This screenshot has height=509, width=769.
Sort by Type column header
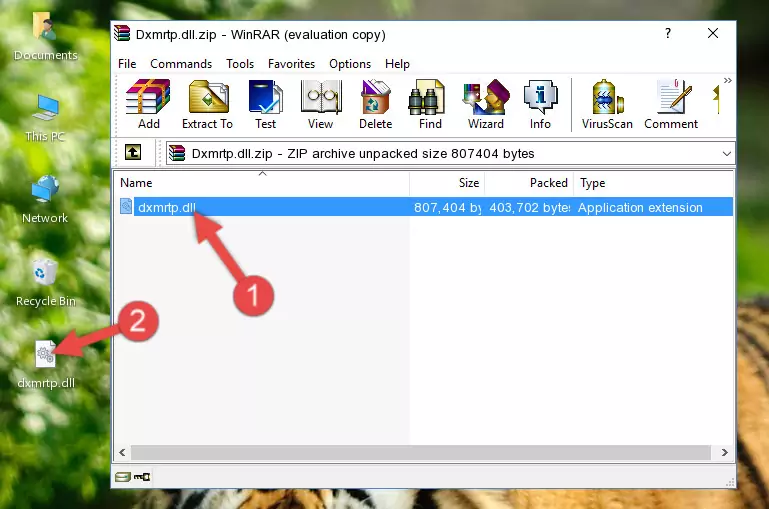coord(653,183)
